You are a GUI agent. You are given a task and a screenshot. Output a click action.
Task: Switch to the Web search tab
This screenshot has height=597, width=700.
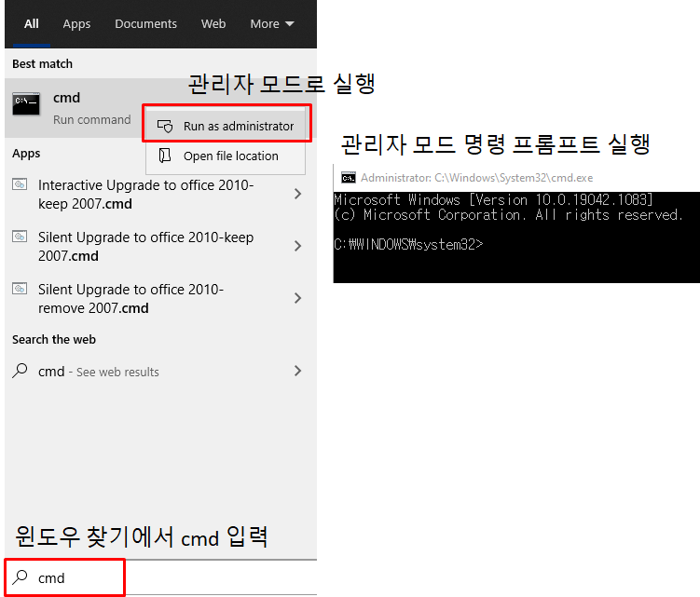(213, 23)
